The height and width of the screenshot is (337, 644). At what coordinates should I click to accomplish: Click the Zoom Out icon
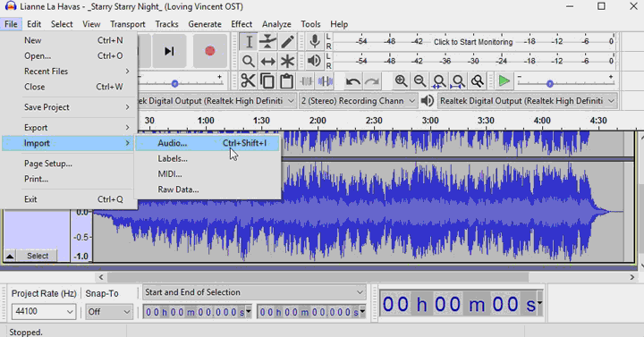click(x=419, y=80)
